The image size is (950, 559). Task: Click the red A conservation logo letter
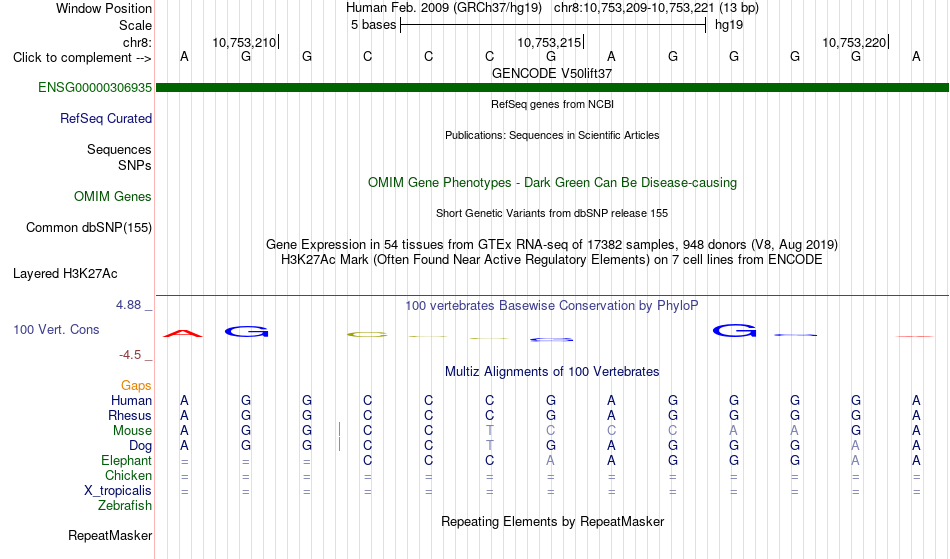(x=183, y=333)
